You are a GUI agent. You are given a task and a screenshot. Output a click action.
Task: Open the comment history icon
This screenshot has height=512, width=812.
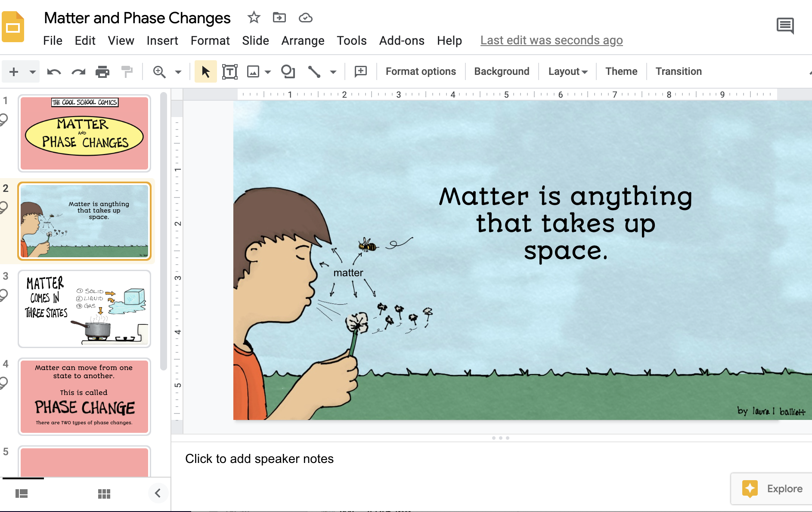pyautogui.click(x=785, y=26)
